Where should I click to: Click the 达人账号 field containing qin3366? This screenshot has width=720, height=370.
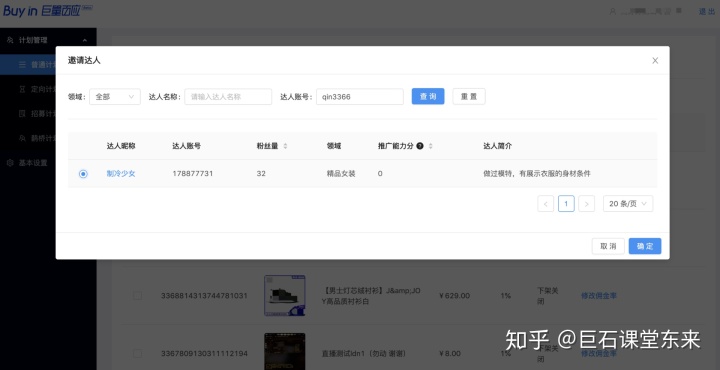(360, 97)
